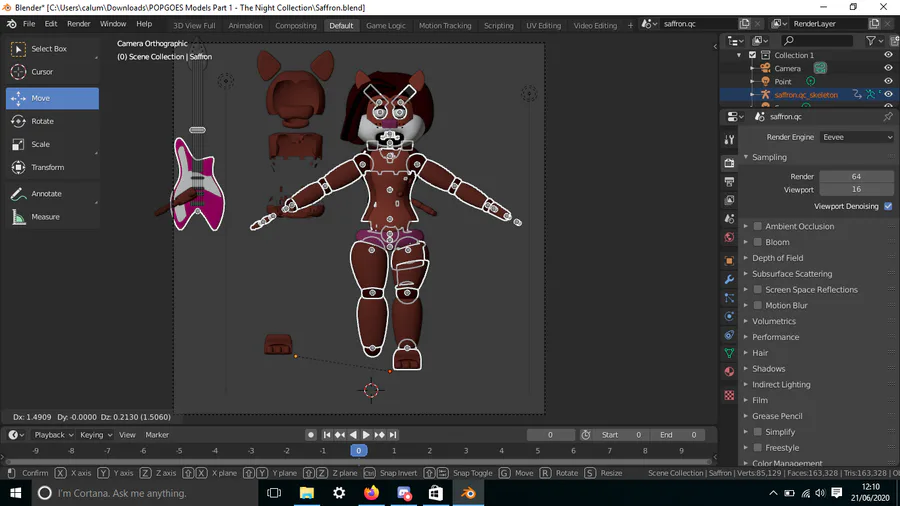The image size is (900, 506).
Task: Switch to the Scripting workspace tab
Action: (x=498, y=25)
